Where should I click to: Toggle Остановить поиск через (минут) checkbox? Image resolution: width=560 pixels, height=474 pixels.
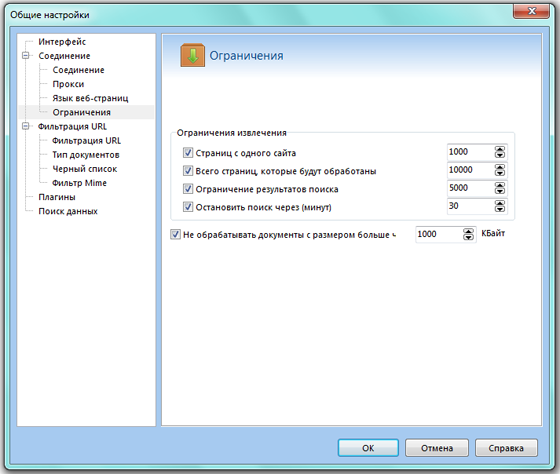188,206
